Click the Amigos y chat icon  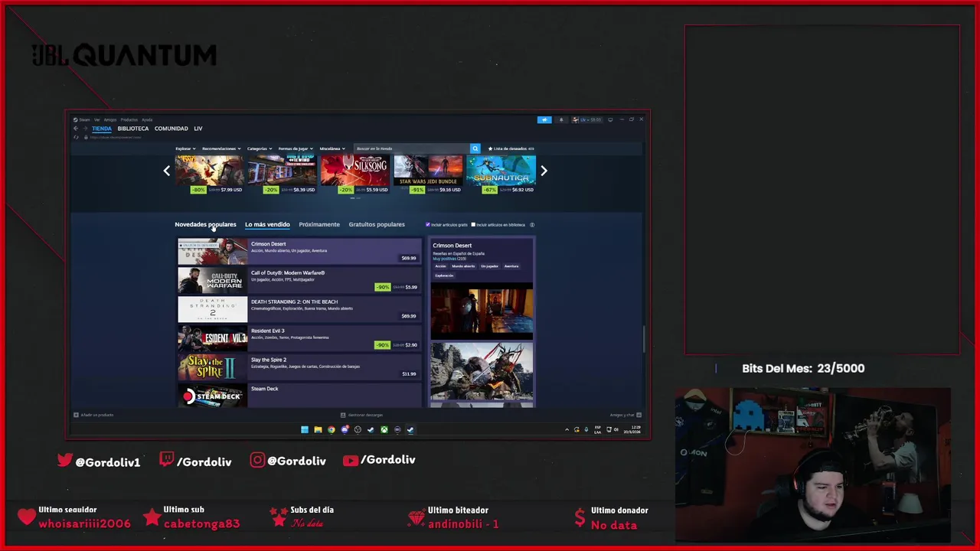tap(639, 415)
